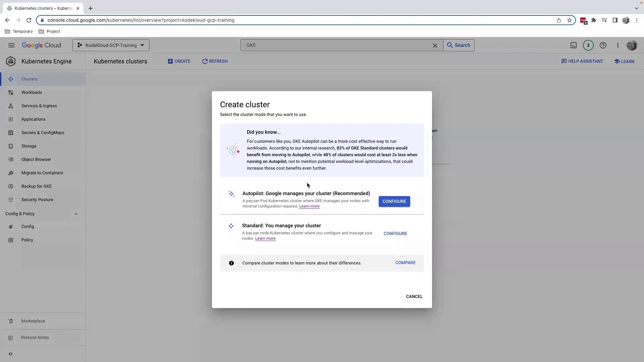Collapse the Config & Policy section
Screen dimensions: 644x362
(x=76, y=214)
